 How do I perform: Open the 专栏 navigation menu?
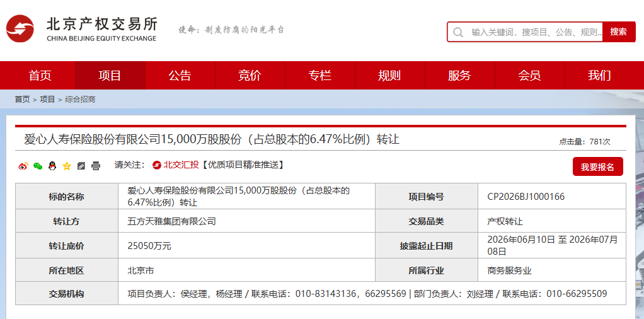click(320, 75)
